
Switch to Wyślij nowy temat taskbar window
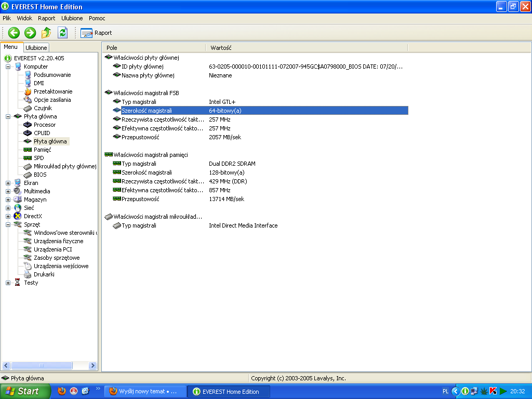coord(144,392)
